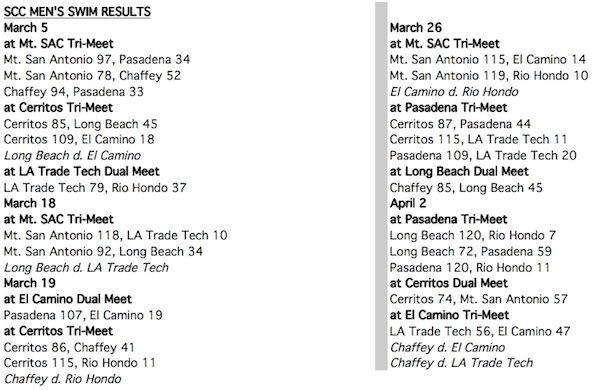Click the SCC MEN'S SWIM RESULTS heading
The height and width of the screenshot is (390, 600).
[x=77, y=12]
